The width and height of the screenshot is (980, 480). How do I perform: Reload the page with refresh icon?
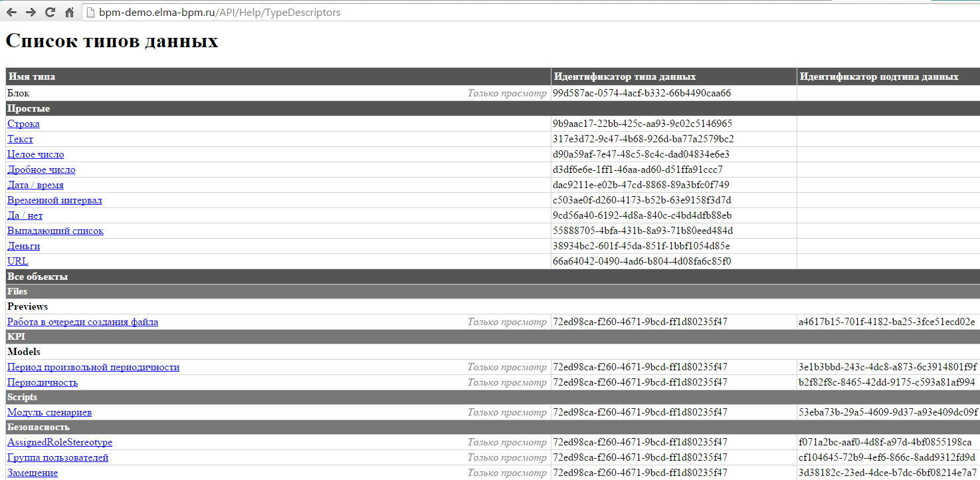(50, 12)
